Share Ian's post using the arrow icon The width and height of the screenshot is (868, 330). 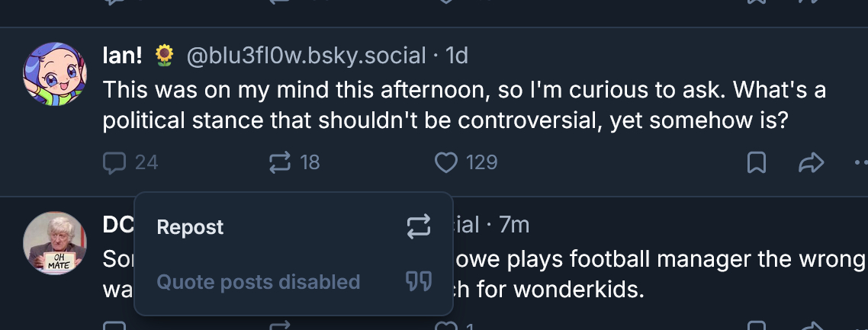click(811, 162)
